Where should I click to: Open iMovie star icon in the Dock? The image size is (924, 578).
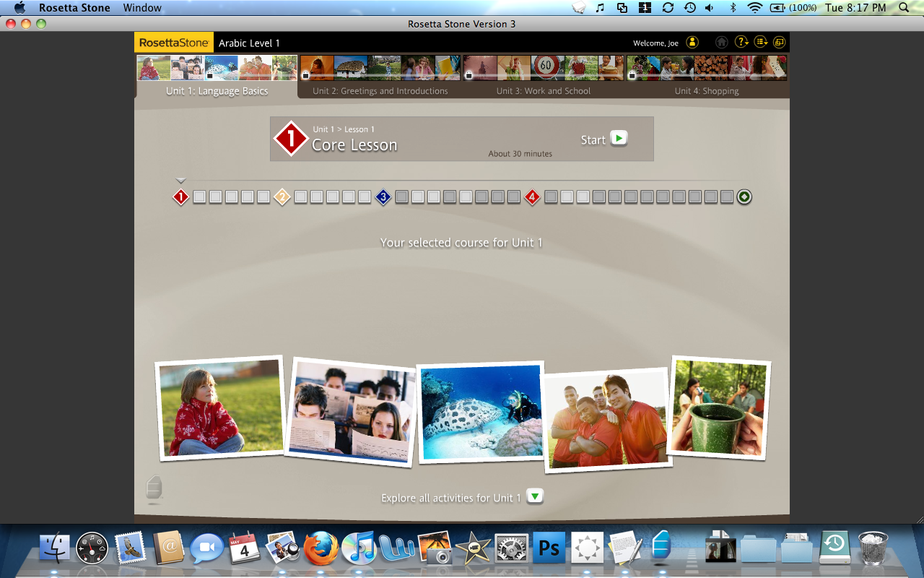coord(473,548)
